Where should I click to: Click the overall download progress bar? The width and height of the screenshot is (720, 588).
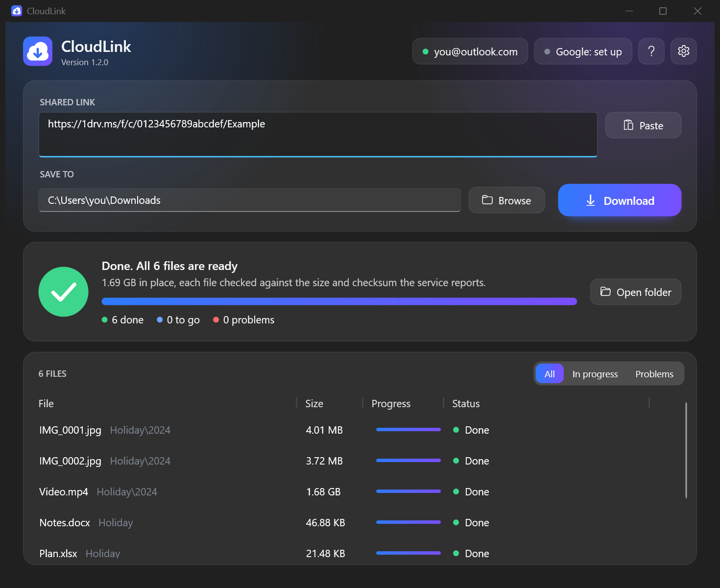(339, 301)
